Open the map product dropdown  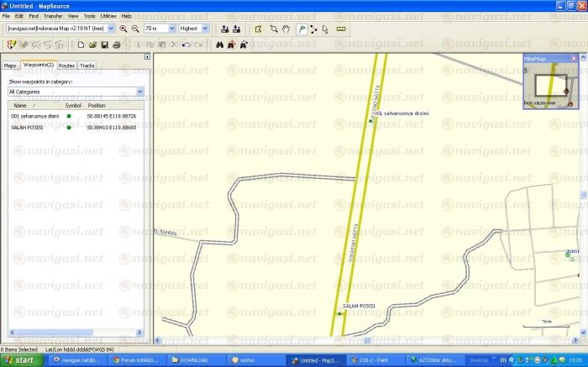[x=111, y=28]
